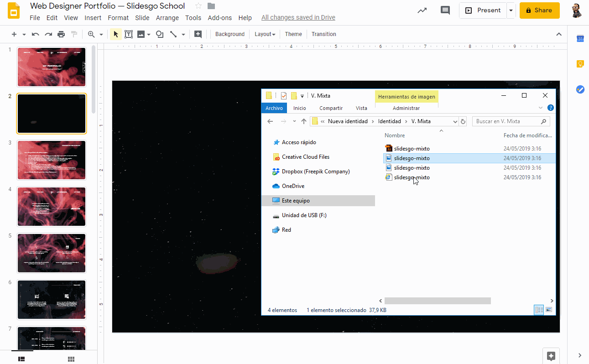Choose the Select arrow cursor tool
The width and height of the screenshot is (589, 364).
(x=116, y=34)
